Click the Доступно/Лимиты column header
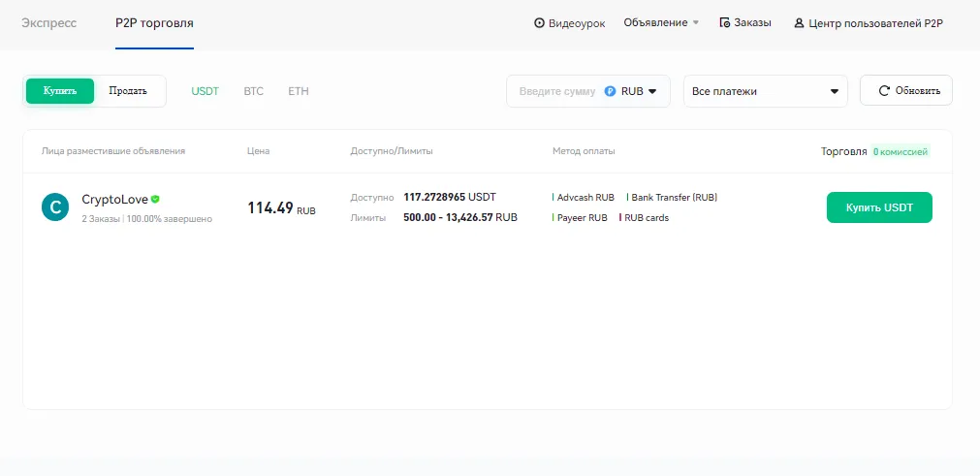 pyautogui.click(x=392, y=151)
